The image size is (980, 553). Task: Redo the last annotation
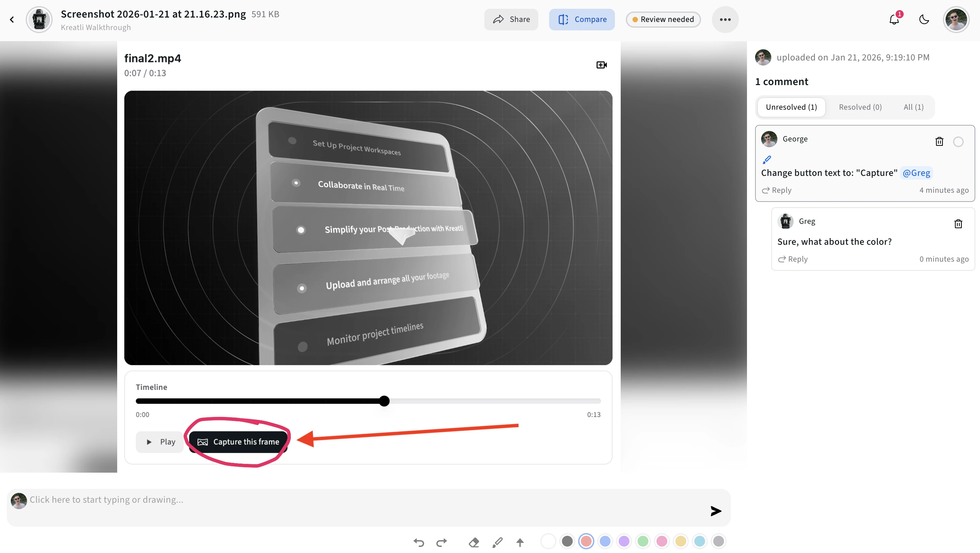click(x=441, y=542)
